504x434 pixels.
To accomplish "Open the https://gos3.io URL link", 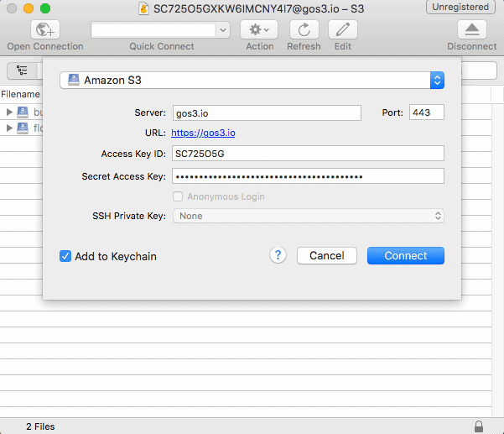I will [x=203, y=133].
